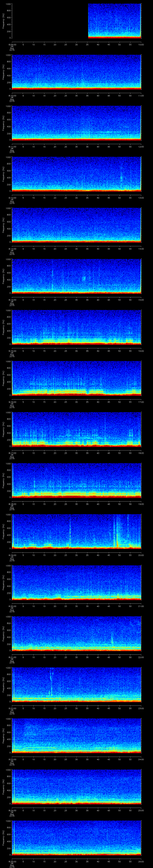Click the 26:00 label ending the 8:25 row

141,861
